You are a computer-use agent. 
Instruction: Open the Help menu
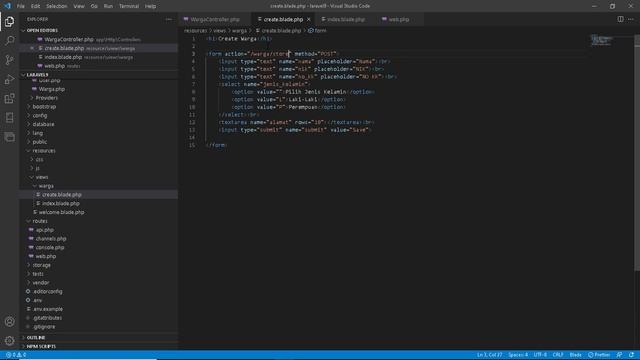[150, 6]
